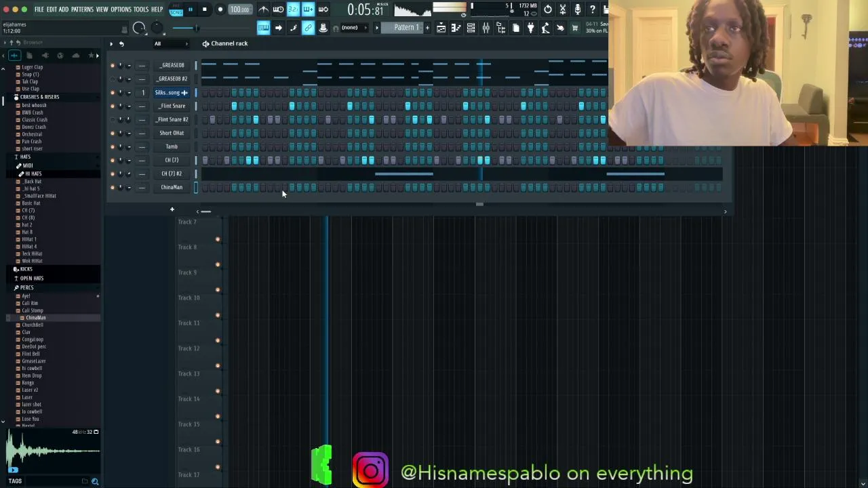Viewport: 868px width, 488px height.
Task: Mute the Tamb channel
Action: click(x=113, y=146)
